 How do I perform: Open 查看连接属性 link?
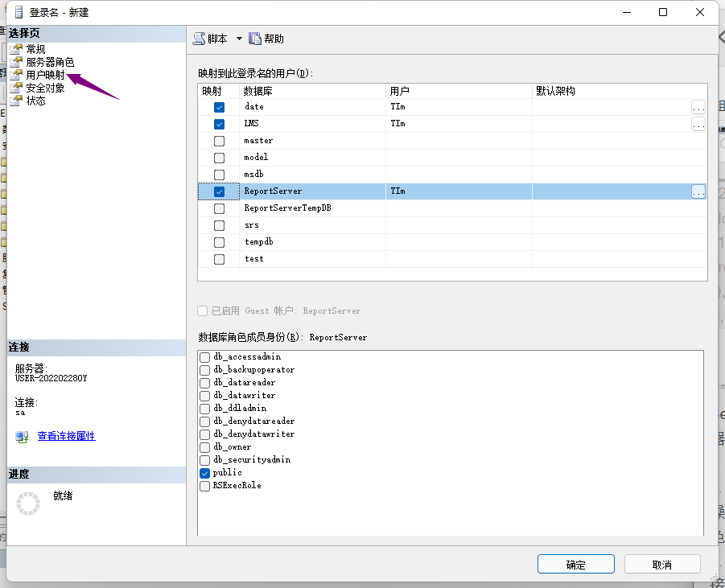pyautogui.click(x=66, y=436)
